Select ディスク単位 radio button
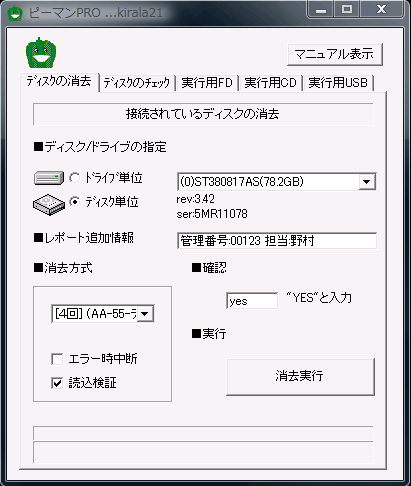 74,202
